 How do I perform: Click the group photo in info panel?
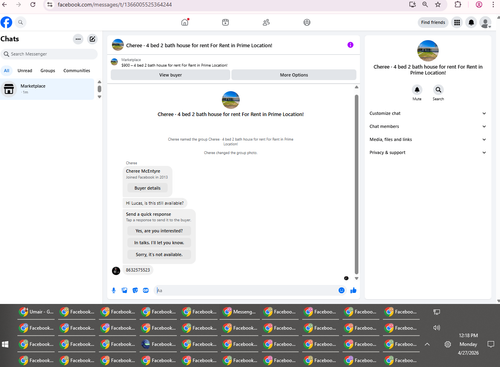tap(428, 51)
